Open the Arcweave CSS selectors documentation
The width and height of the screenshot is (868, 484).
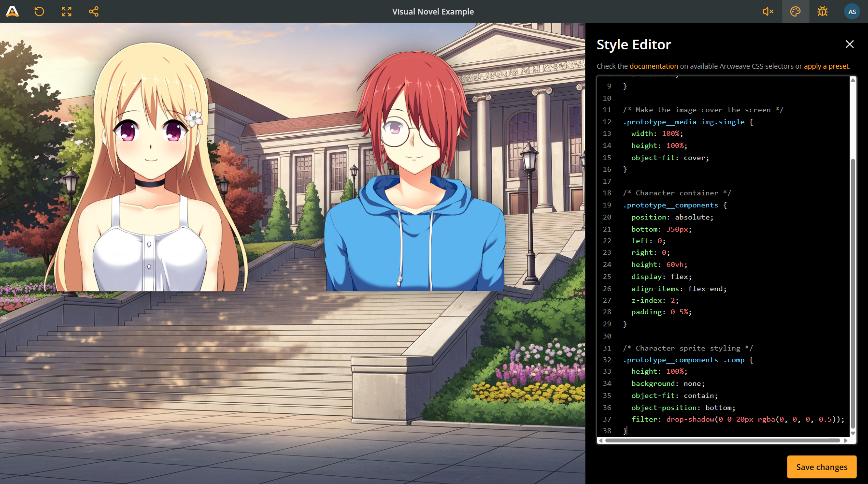click(654, 66)
